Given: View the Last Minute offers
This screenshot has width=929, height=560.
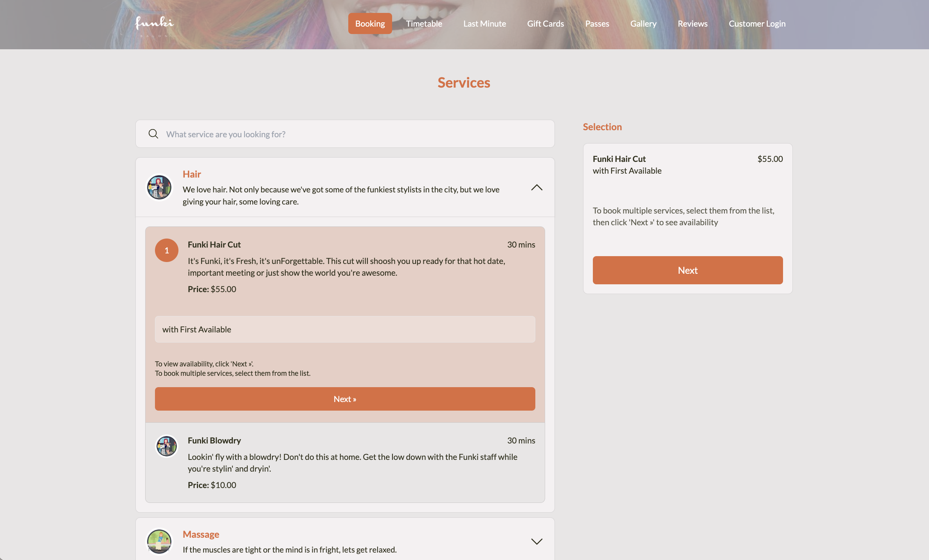Looking at the screenshot, I should click(484, 23).
